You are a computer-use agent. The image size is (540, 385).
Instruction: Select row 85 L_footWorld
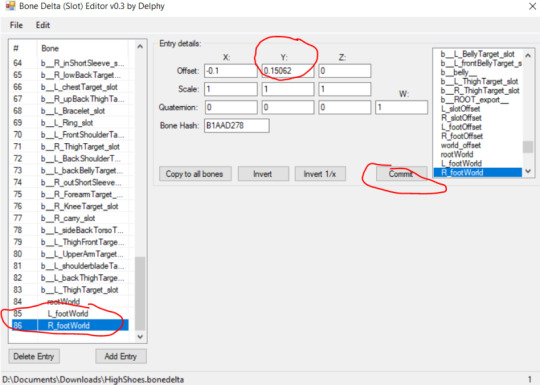pyautogui.click(x=70, y=314)
